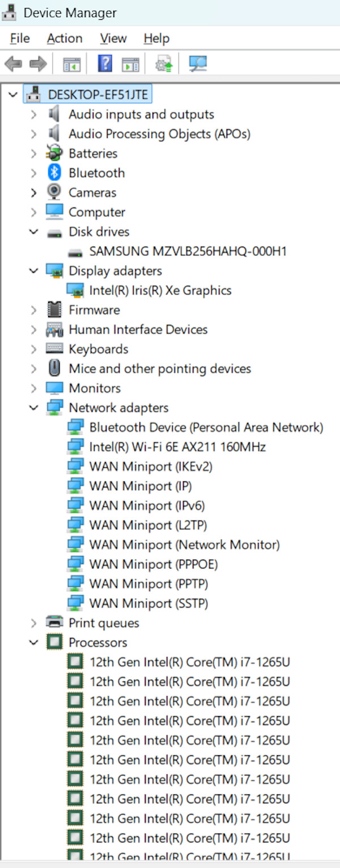Click the Update device driver toolbar icon

tap(163, 64)
